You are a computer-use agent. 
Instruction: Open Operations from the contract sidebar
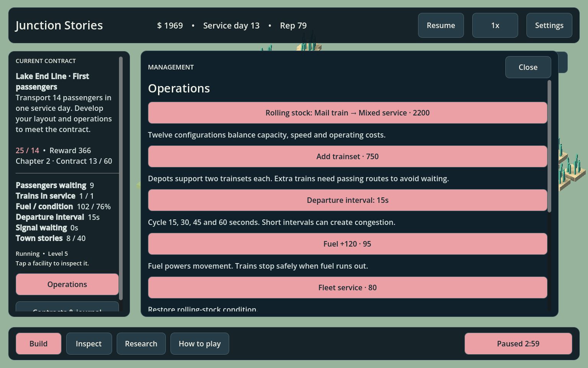[x=67, y=284]
